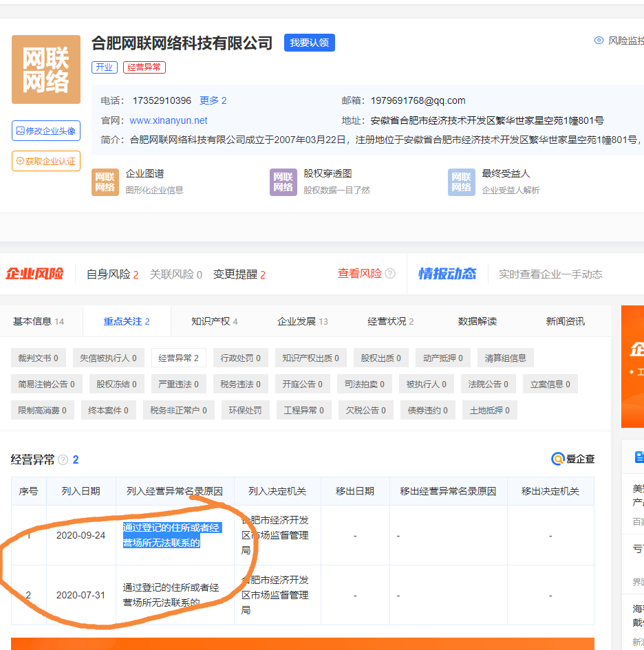Select 税务非正常户 0 filter tag
The image size is (644, 650).
(x=179, y=411)
